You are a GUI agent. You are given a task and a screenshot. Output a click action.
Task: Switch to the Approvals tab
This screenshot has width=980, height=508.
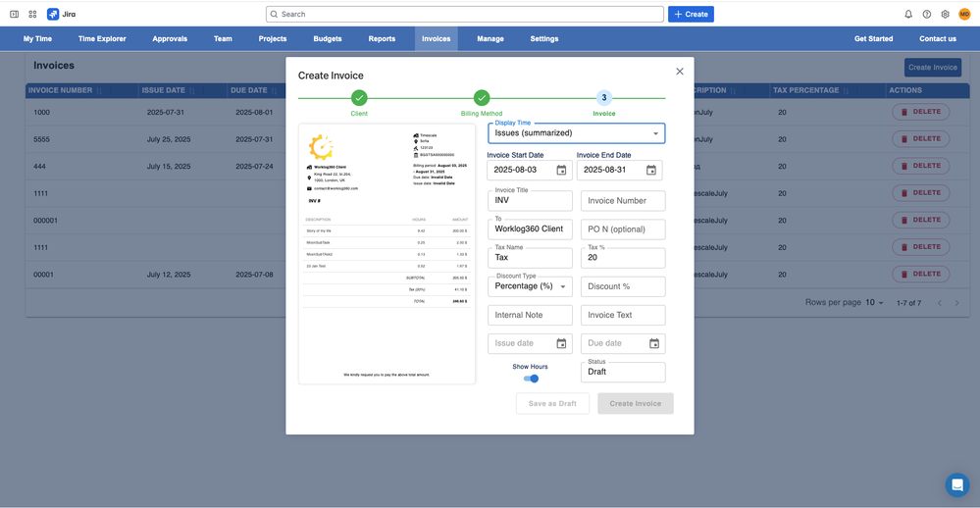170,39
